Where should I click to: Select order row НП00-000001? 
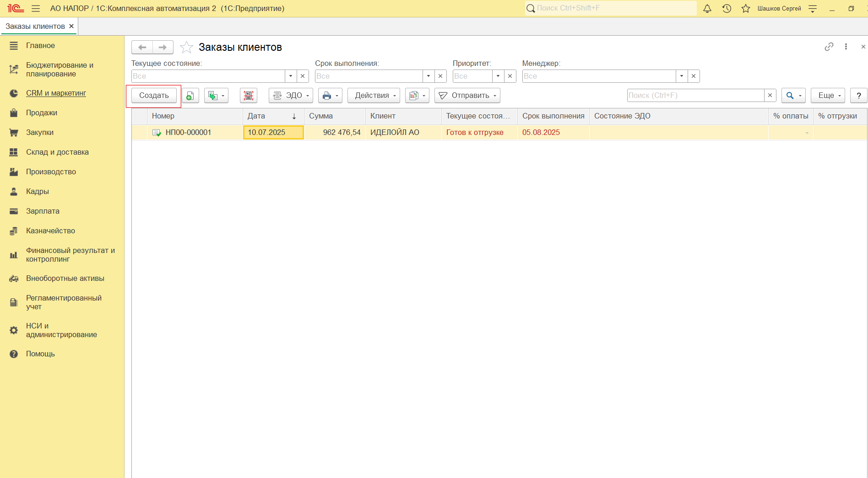[188, 133]
